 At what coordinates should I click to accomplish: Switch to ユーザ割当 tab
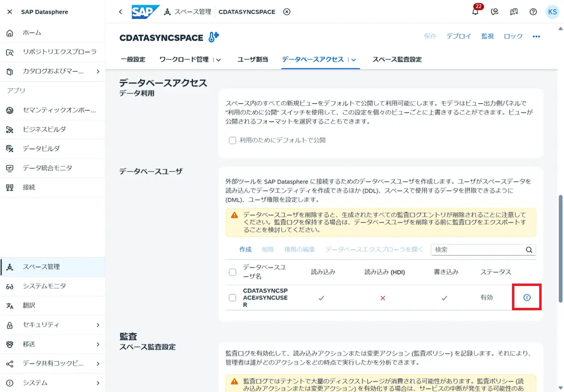tap(252, 59)
